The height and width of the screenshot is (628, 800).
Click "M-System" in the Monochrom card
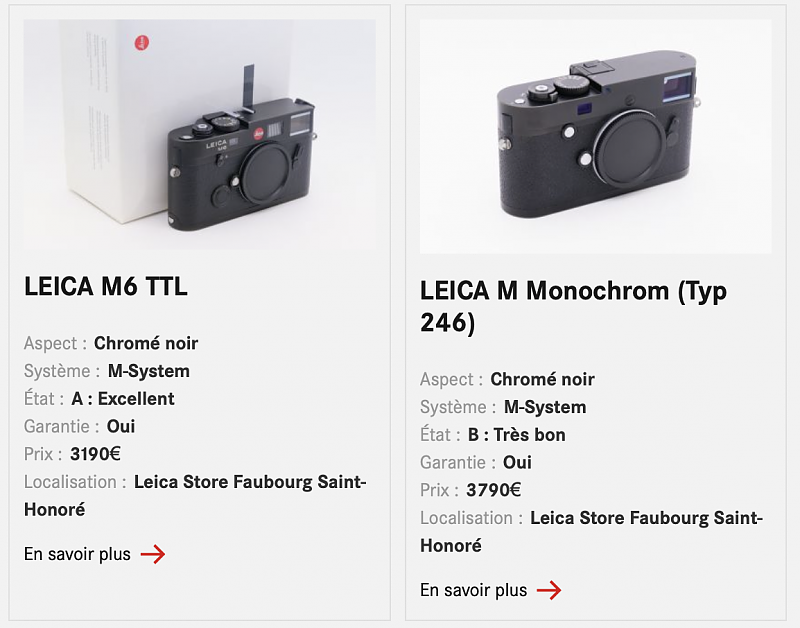[x=545, y=407]
